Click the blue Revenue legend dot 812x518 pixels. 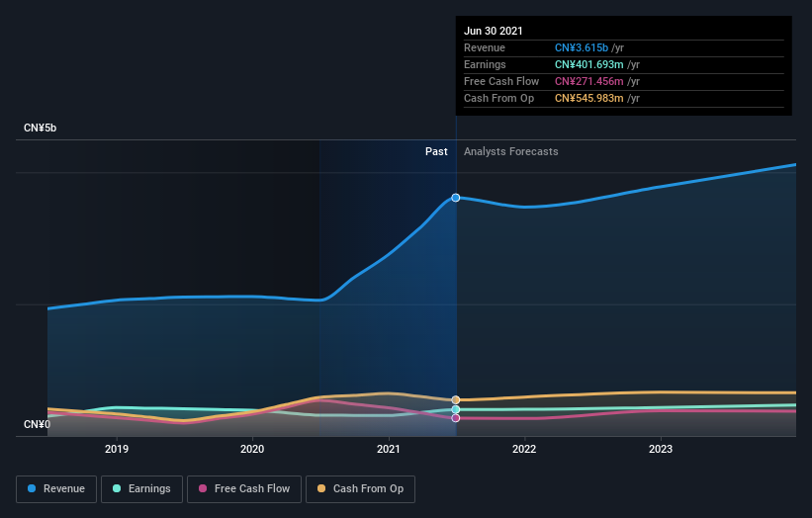click(32, 488)
